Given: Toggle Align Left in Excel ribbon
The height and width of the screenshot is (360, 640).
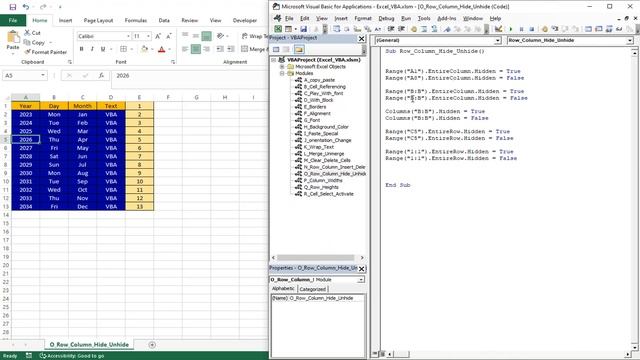Looking at the screenshot, I should (x=185, y=49).
